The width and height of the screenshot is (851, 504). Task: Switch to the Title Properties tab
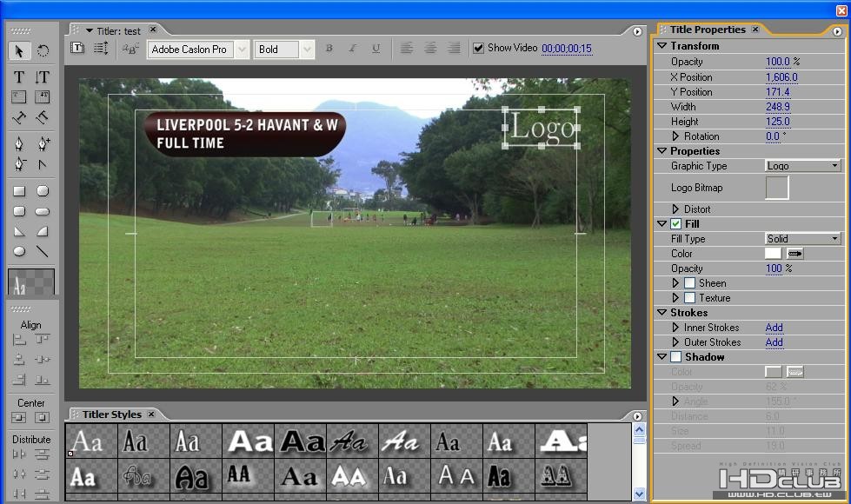(x=707, y=30)
